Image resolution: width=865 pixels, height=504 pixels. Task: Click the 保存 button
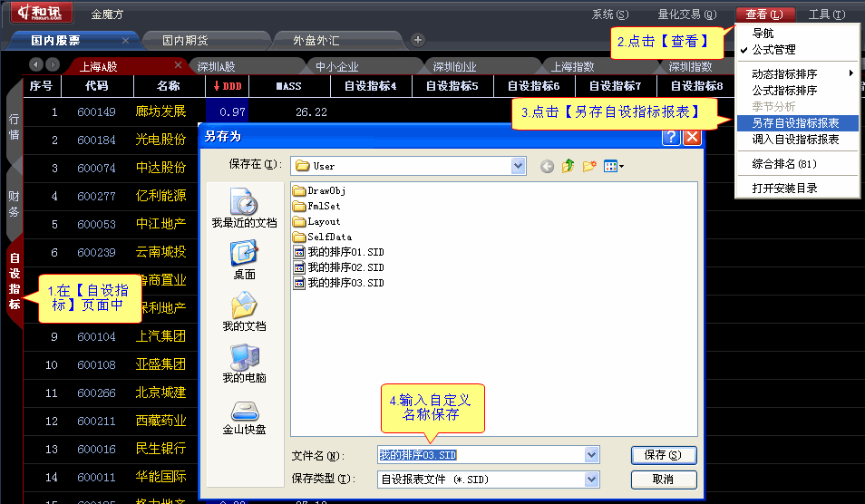(663, 455)
